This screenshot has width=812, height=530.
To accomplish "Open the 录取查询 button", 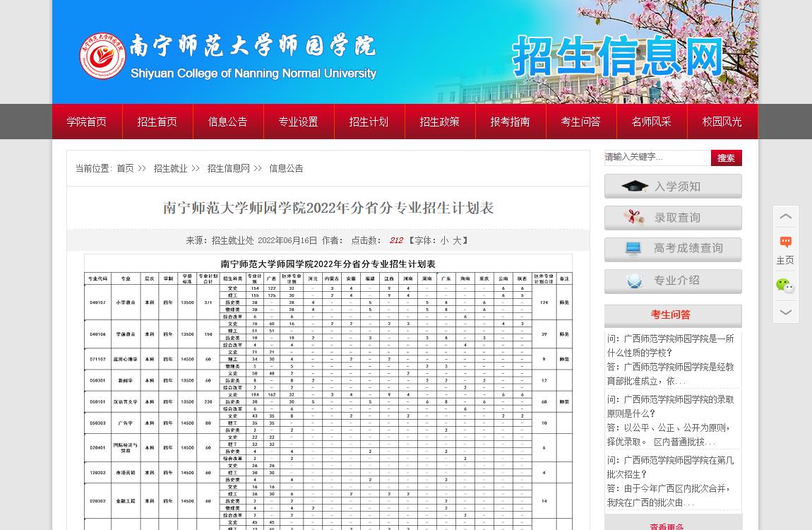I will click(673, 218).
